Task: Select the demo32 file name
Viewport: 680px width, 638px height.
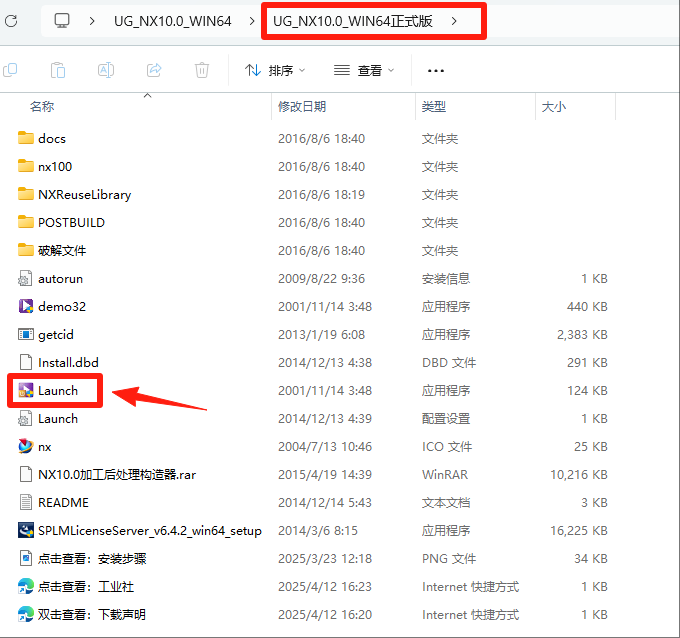Action: coord(62,307)
